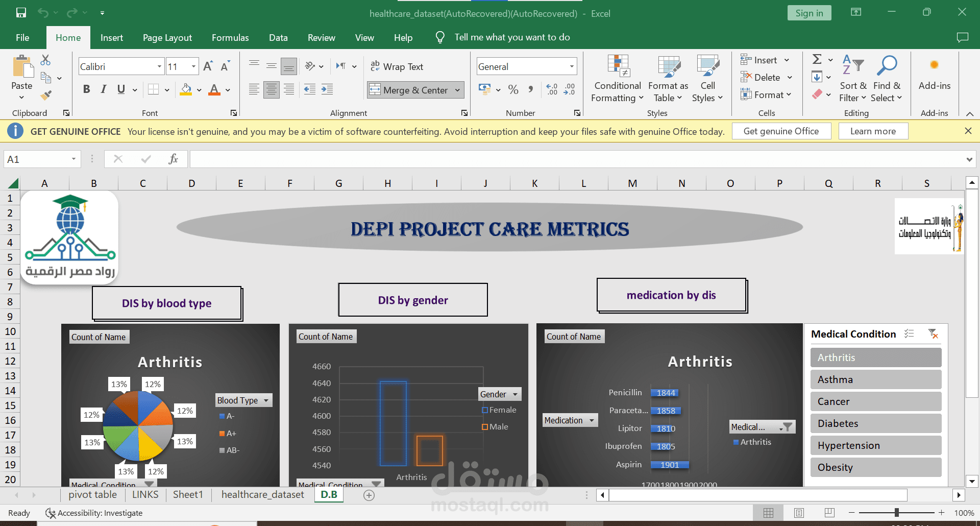Click the Increase Indent icon
Image resolution: width=980 pixels, height=526 pixels.
pyautogui.click(x=327, y=90)
